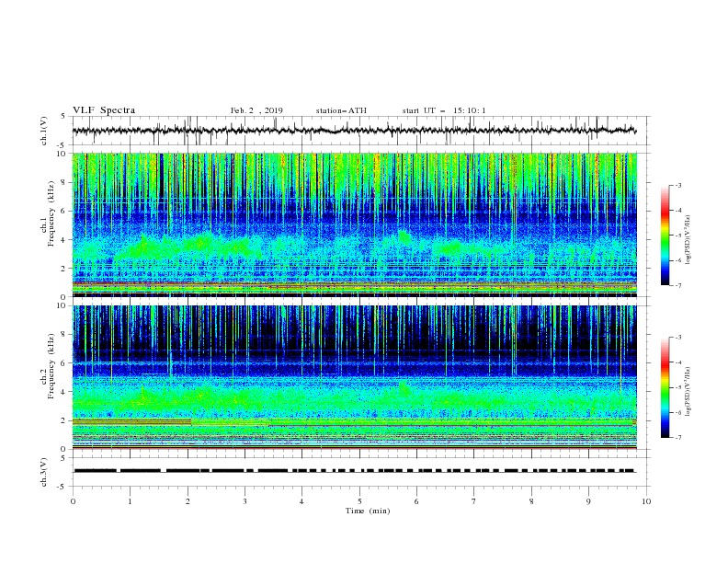Click the "ch.3(V)" axis label
The image size is (728, 563).
[44, 472]
